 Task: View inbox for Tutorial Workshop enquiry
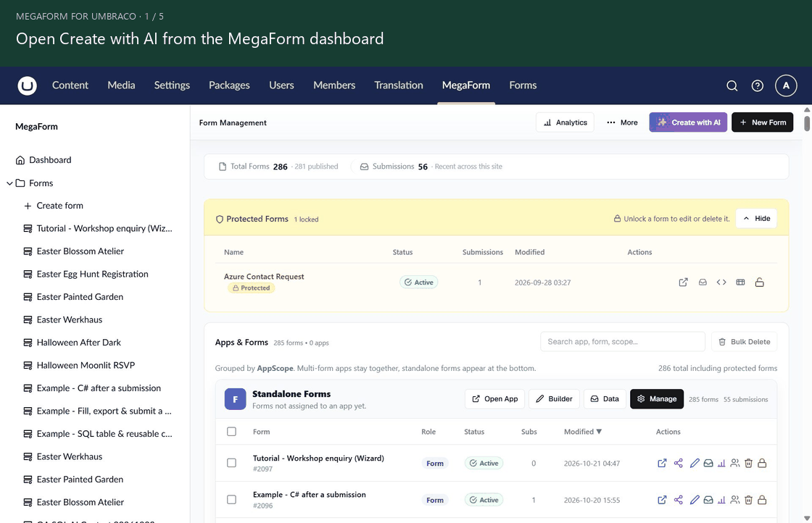pos(708,463)
